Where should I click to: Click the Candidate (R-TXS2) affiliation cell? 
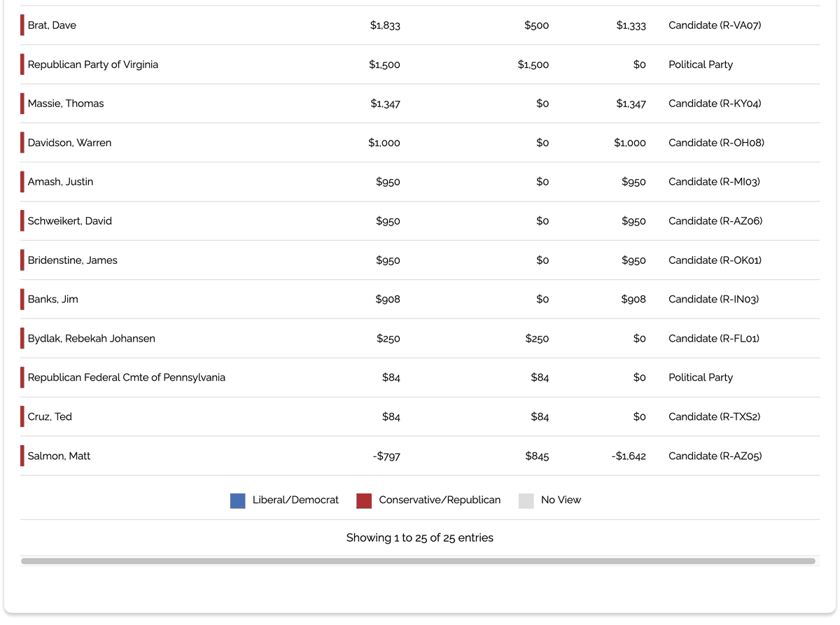coord(715,417)
